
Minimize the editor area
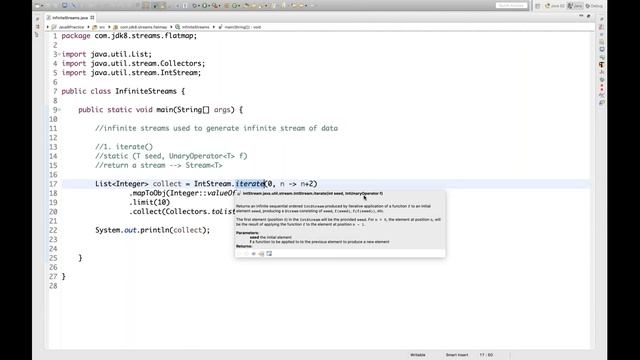point(581,16)
